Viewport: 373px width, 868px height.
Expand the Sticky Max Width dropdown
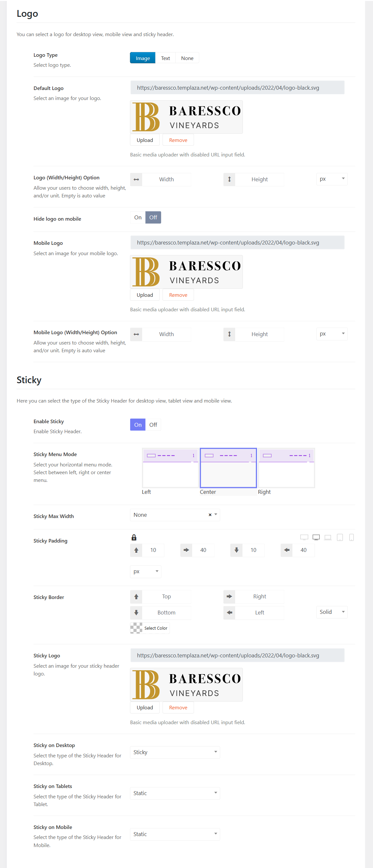coord(215,514)
